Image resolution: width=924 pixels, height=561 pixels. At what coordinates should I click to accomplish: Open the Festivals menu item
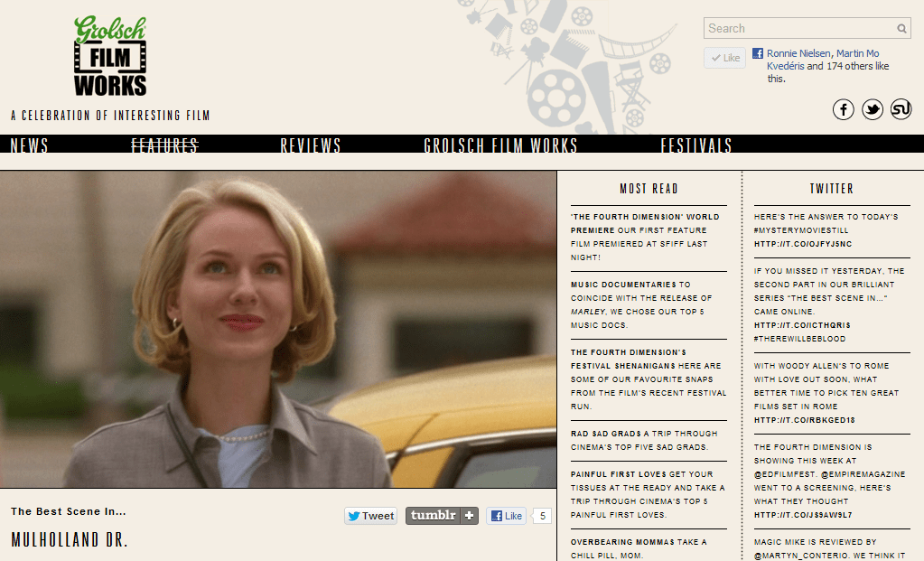point(695,145)
